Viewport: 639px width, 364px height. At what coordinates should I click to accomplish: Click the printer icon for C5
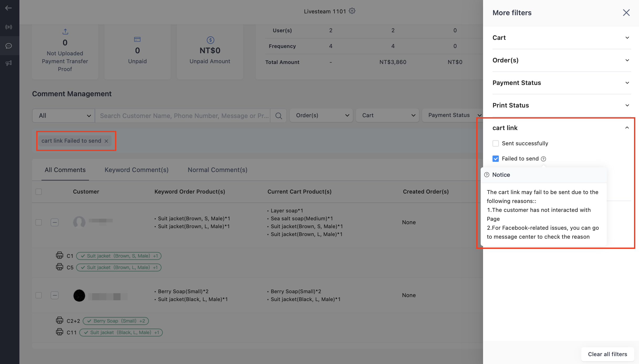60,267
